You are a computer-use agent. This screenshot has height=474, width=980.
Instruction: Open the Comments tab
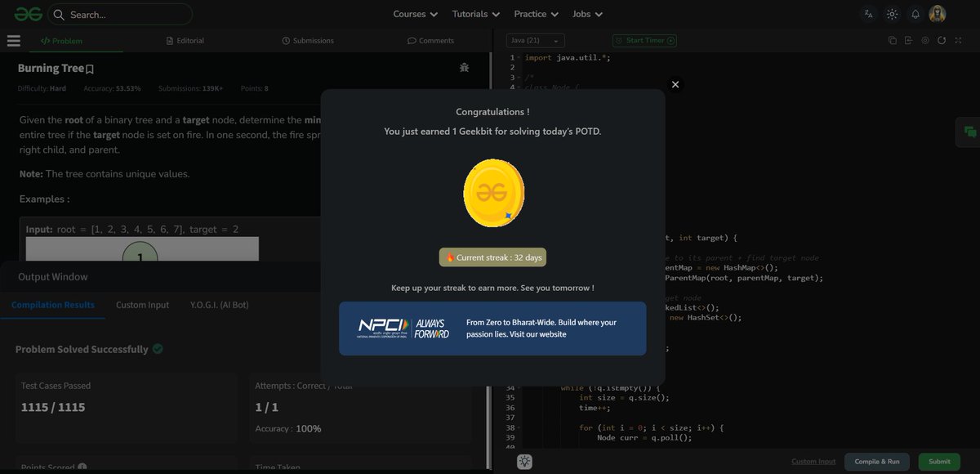(430, 40)
